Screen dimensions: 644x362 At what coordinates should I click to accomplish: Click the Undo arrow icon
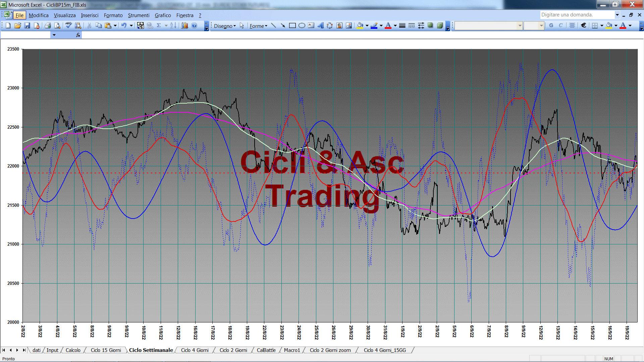124,25
